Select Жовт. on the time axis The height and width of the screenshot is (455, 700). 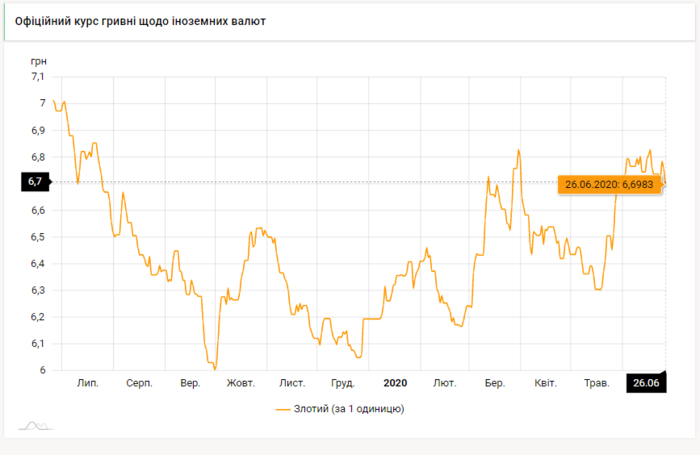point(241,383)
